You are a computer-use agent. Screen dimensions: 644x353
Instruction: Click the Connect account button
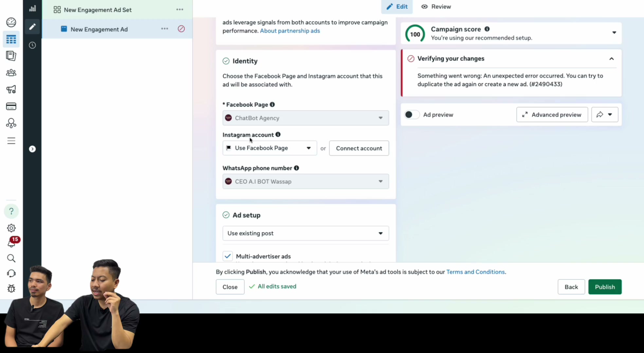tap(359, 148)
